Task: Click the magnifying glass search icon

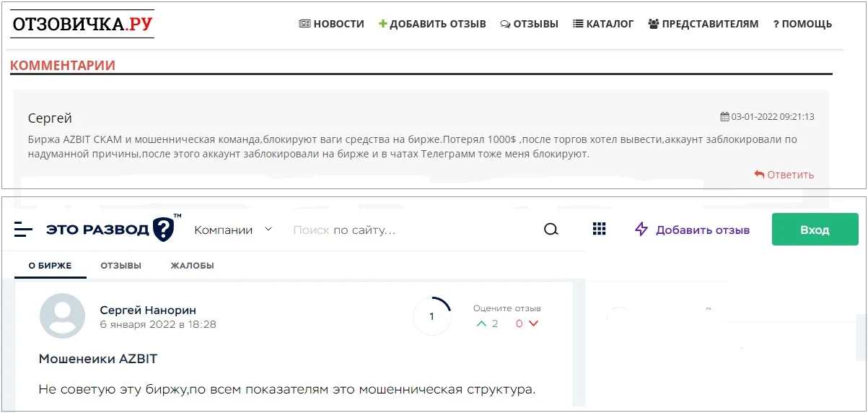Action: (x=551, y=230)
